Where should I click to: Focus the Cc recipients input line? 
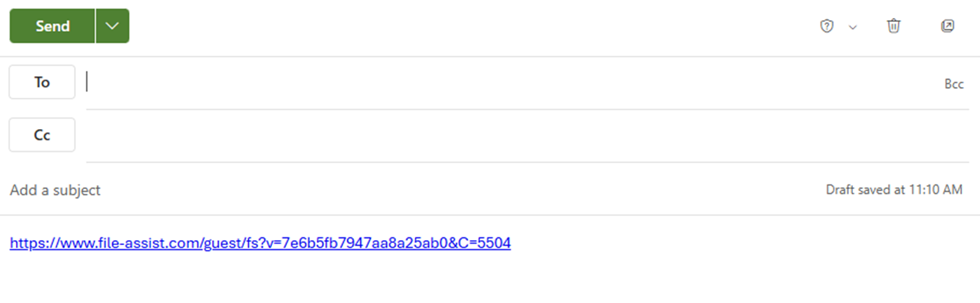point(527,136)
